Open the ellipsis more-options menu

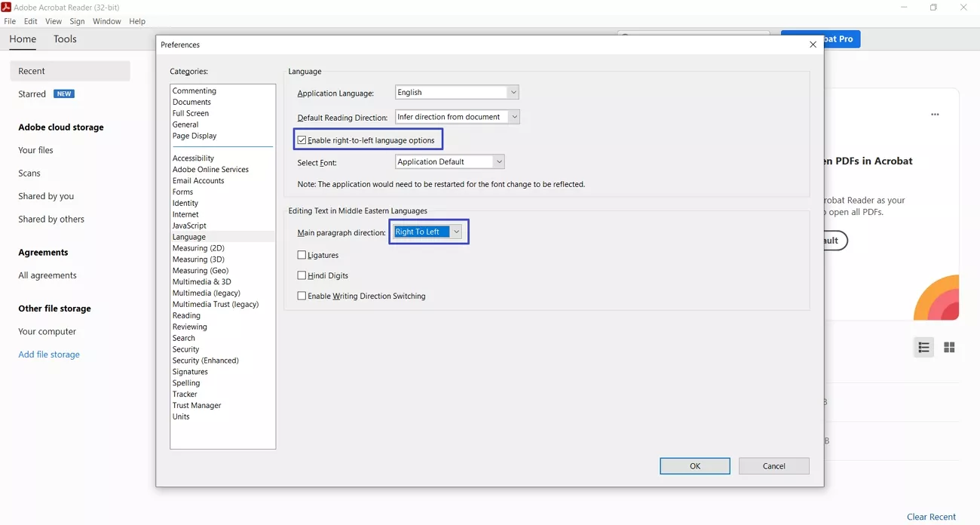pos(935,114)
